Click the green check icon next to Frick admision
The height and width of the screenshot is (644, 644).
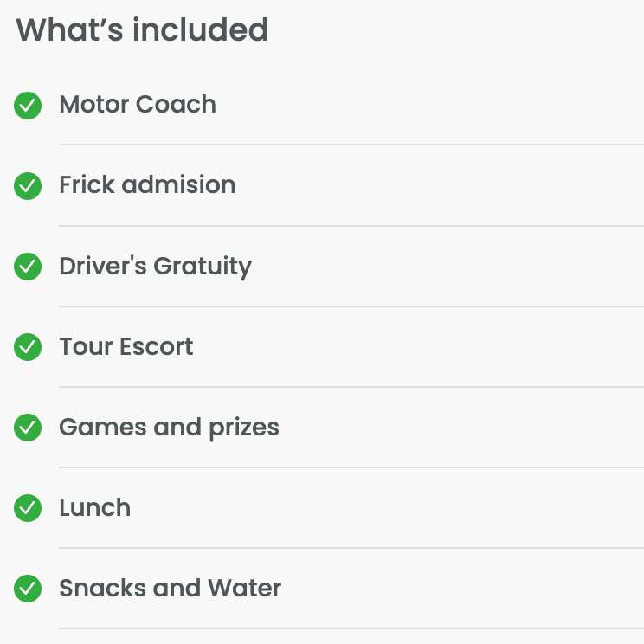click(28, 186)
